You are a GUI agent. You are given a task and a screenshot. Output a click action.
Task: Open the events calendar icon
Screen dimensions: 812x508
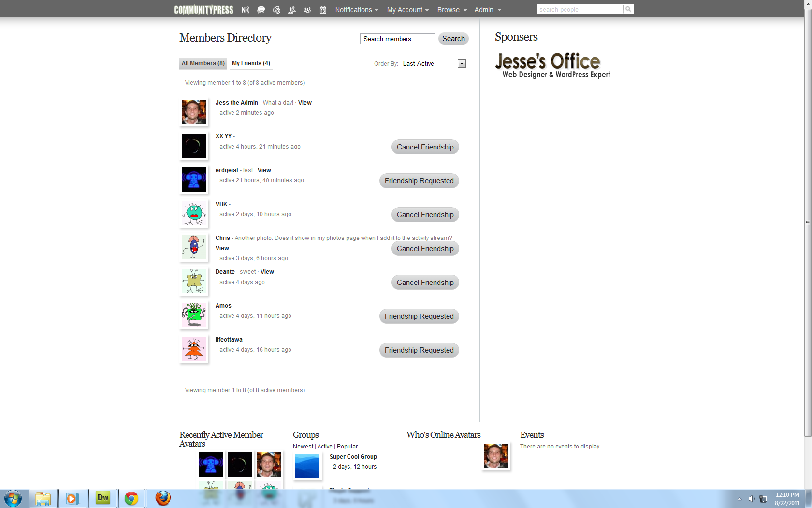tap(323, 10)
